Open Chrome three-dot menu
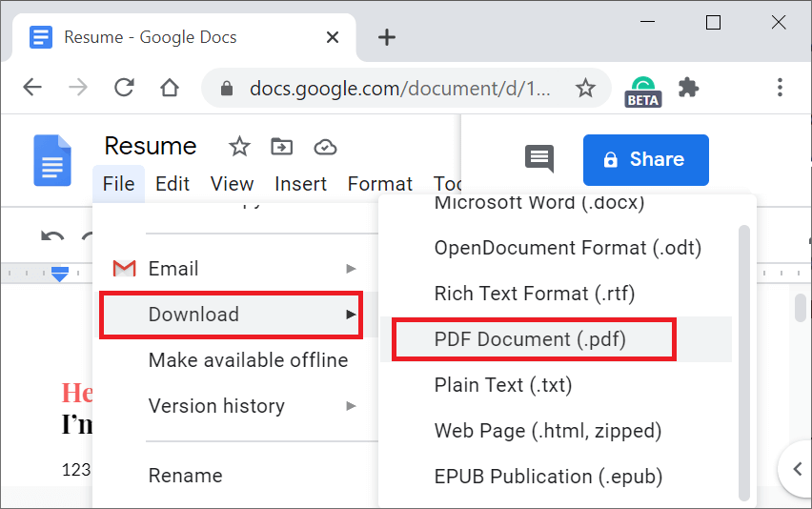 (x=780, y=88)
